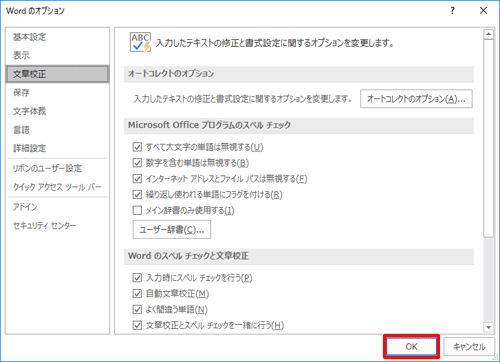Click the scrollbar down arrow
This screenshot has width=500, height=362.
[x=488, y=327]
